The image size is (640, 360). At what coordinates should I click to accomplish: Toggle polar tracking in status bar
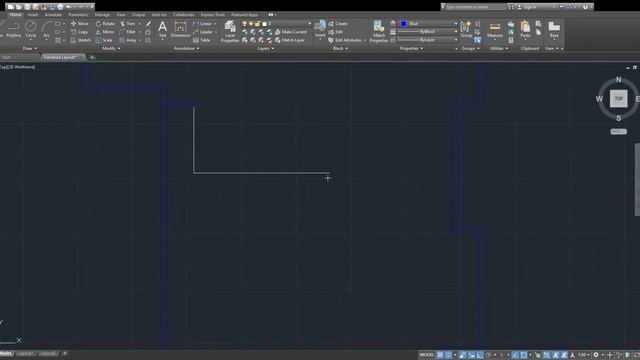pos(488,355)
